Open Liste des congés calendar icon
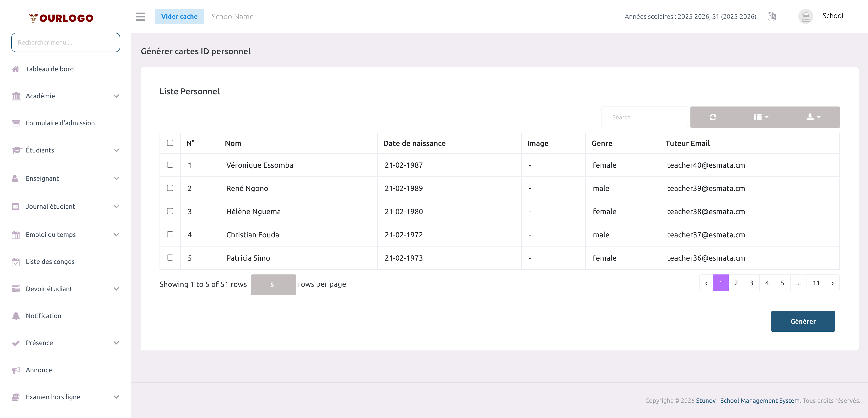The width and height of the screenshot is (868, 418). pyautogui.click(x=15, y=262)
